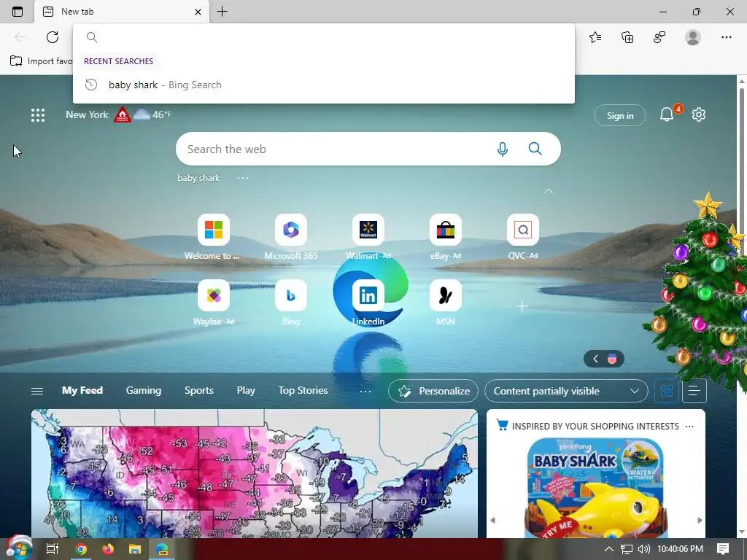747x560 pixels.
Task: Select the Sports feed tab
Action: [x=198, y=391]
